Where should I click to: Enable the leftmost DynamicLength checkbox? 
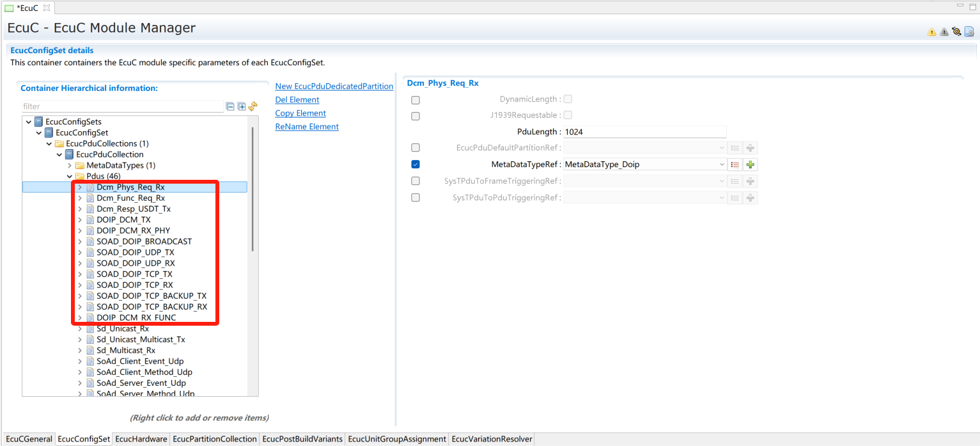pos(416,100)
